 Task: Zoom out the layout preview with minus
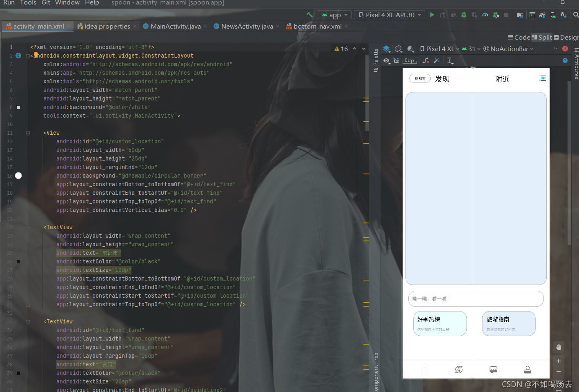pos(559,372)
